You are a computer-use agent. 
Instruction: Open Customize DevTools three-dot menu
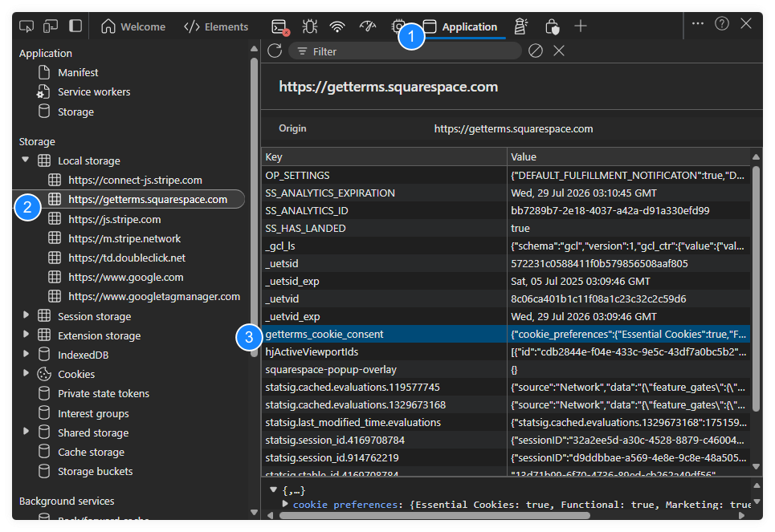coord(698,23)
